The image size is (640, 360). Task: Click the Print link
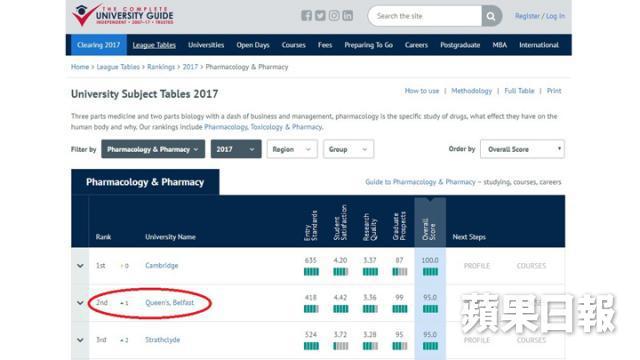(554, 91)
